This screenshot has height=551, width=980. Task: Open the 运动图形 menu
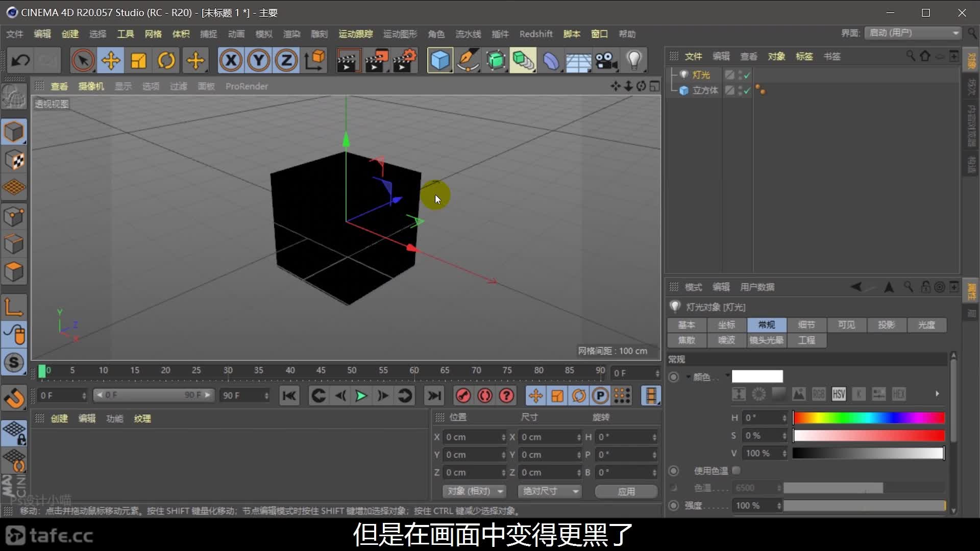[x=400, y=34]
